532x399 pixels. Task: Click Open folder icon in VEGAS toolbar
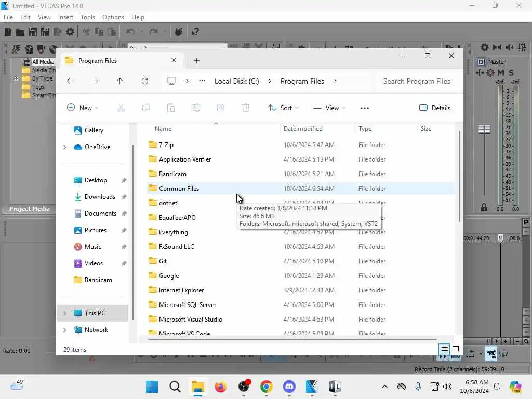20,32
